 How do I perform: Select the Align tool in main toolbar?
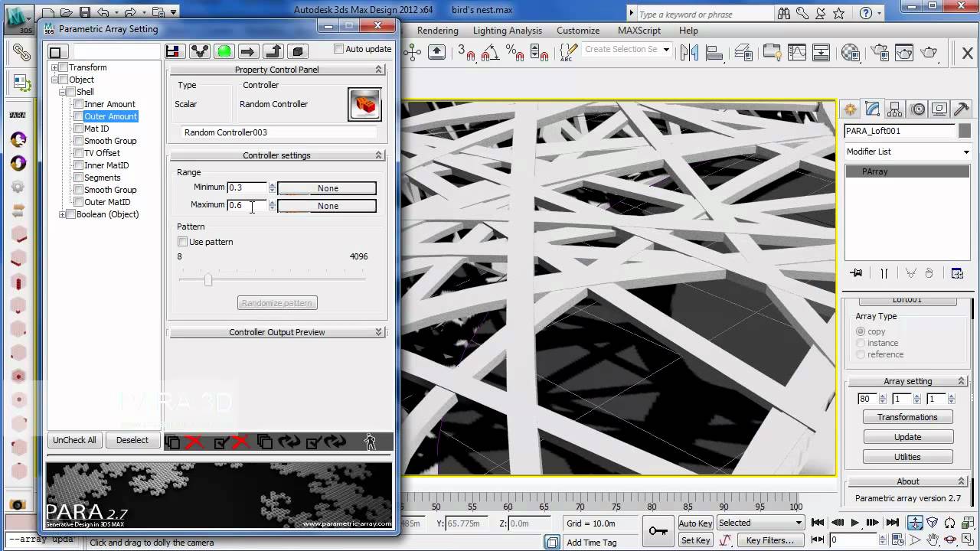[x=714, y=52]
